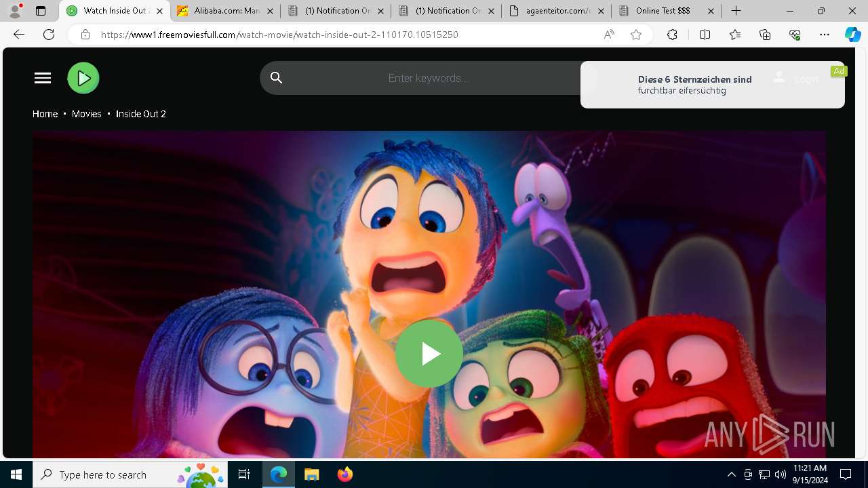Click the Login button

pos(797,79)
